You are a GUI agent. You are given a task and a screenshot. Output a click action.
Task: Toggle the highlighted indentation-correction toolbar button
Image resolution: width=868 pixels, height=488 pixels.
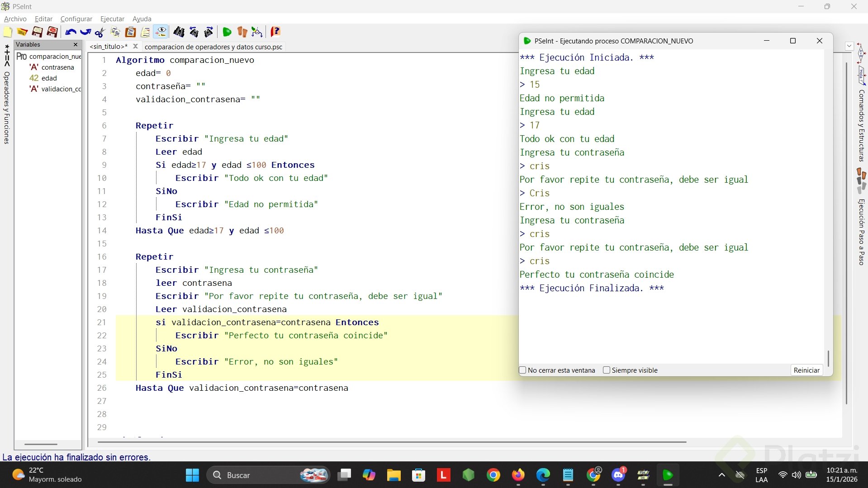(x=161, y=32)
